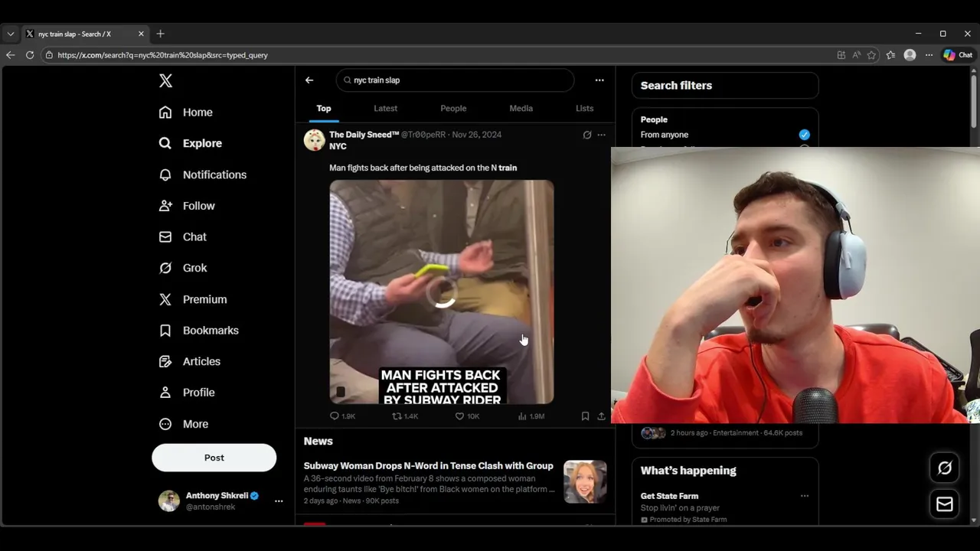View site information lock icon

click(49, 55)
